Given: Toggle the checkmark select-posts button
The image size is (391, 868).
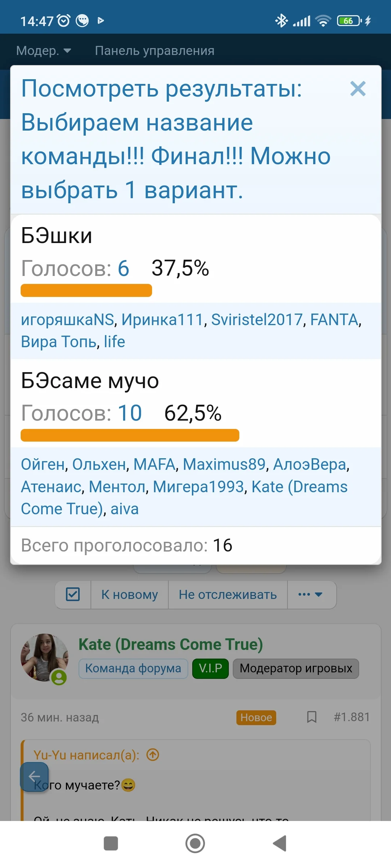Looking at the screenshot, I should coord(73,595).
